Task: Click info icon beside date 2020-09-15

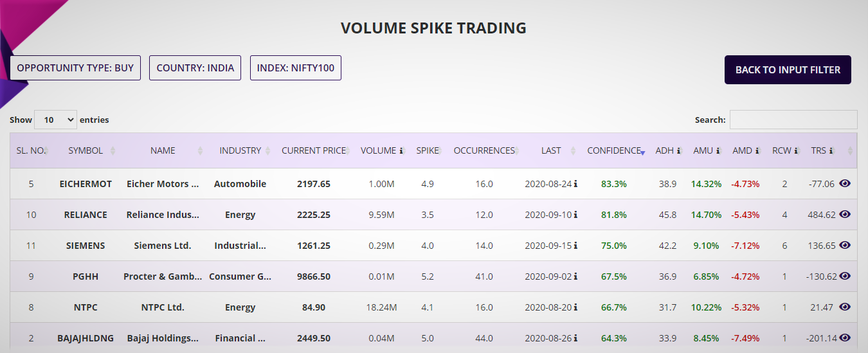Action: click(575, 246)
